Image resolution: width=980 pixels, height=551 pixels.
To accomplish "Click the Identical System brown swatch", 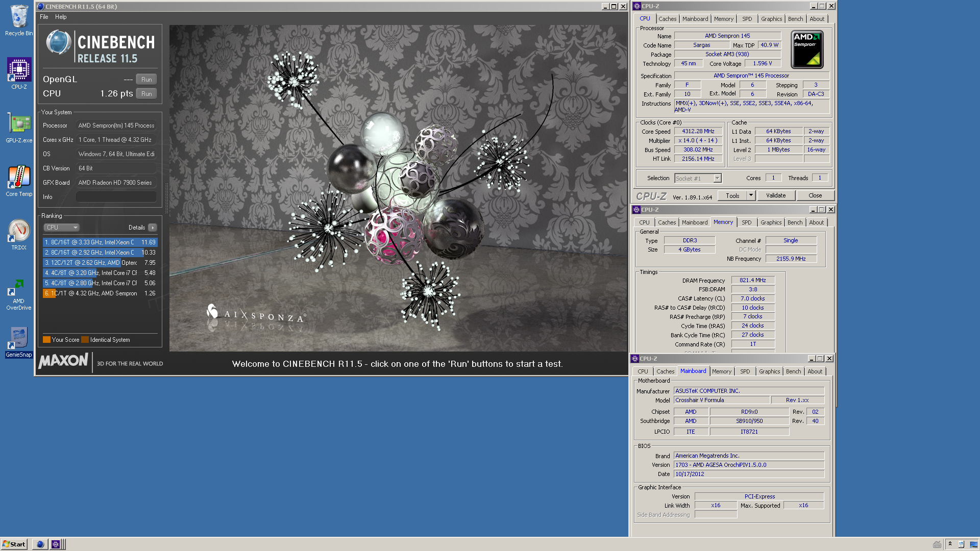I will tap(85, 340).
